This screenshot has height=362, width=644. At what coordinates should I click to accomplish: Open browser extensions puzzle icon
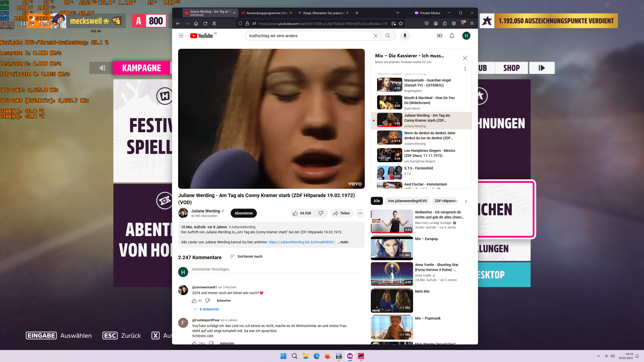click(x=445, y=24)
